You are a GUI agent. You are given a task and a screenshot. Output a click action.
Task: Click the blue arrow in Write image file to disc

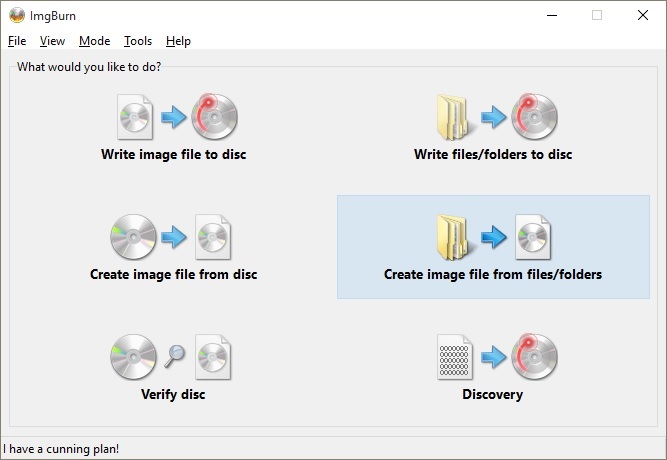pos(174,117)
